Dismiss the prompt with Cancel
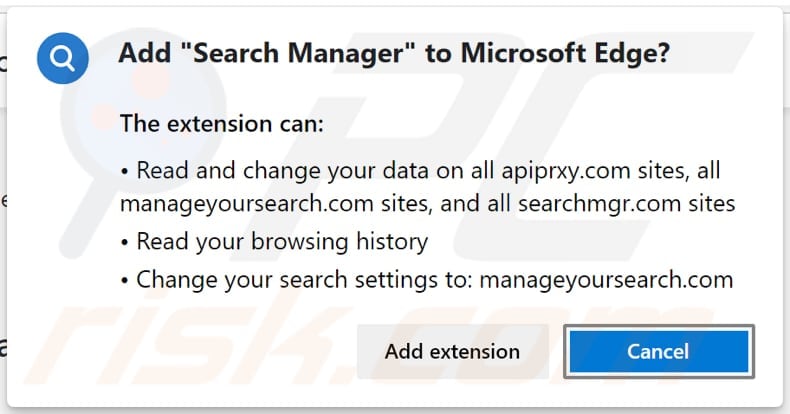 pos(657,352)
